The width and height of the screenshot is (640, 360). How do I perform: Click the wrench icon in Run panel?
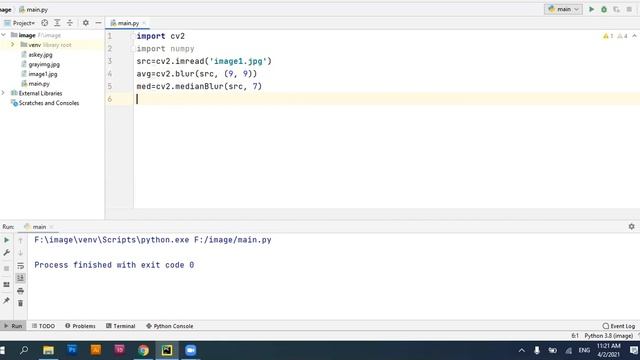(7, 253)
